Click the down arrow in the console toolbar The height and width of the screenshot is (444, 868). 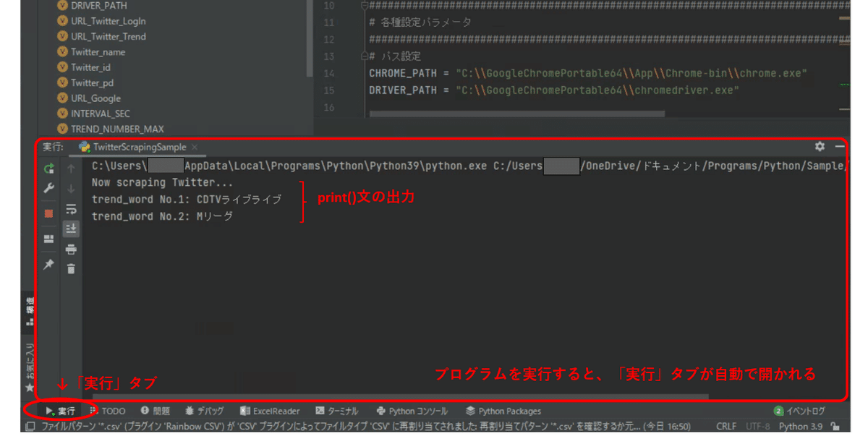[x=71, y=188]
